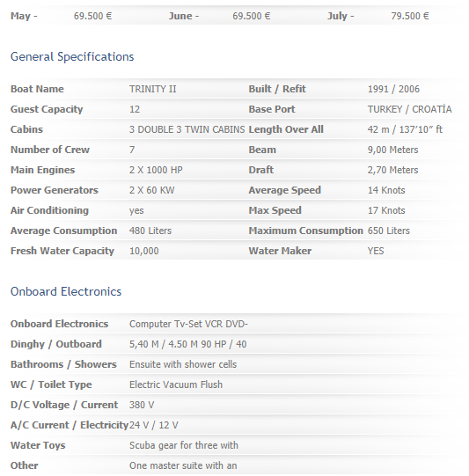This screenshot has height=476, width=469.
Task: Click the boat name TRINITY II
Action: pos(153,89)
